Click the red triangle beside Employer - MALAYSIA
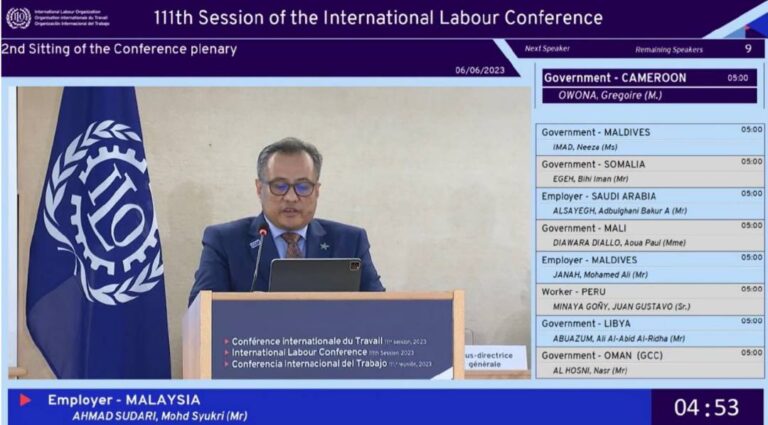 point(25,400)
